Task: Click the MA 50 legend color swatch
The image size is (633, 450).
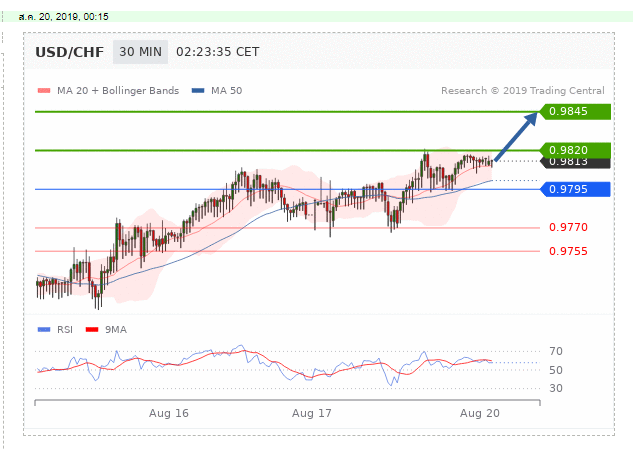Action: click(198, 91)
